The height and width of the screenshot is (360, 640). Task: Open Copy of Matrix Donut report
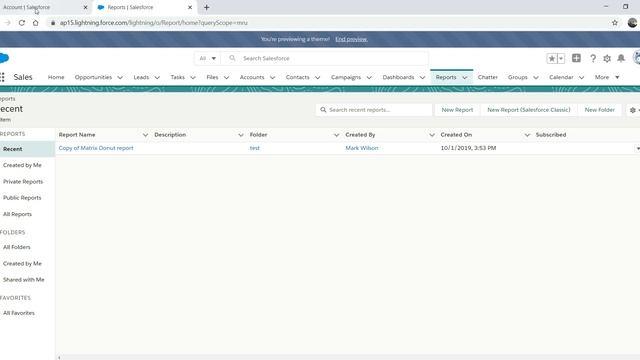pos(96,148)
